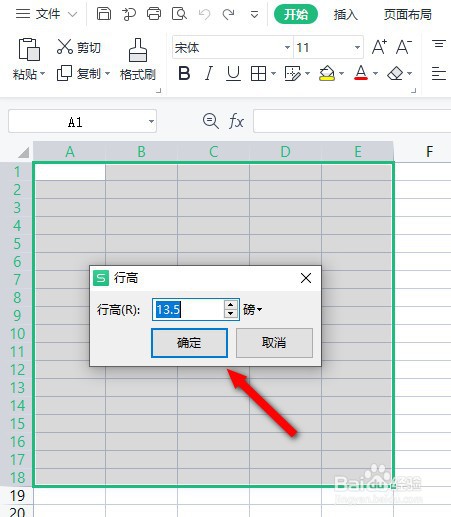Click the Save icon in quick toolbar
451x517 pixels.
104,14
